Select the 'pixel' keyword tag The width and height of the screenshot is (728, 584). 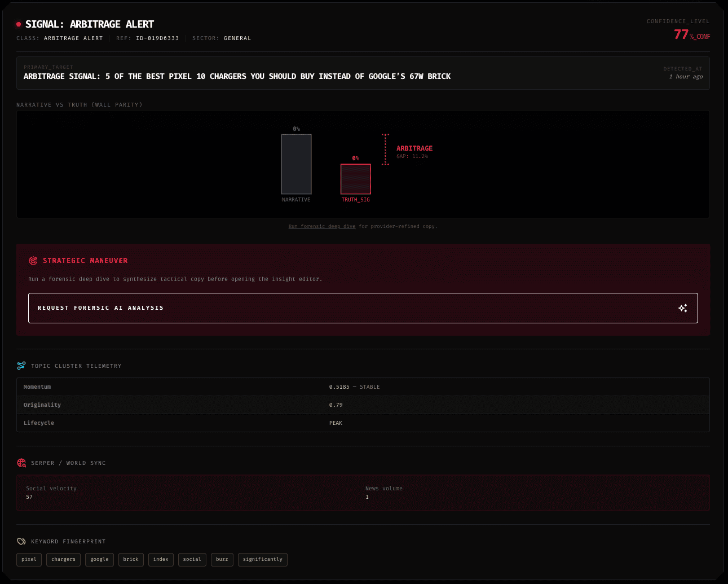(29, 559)
